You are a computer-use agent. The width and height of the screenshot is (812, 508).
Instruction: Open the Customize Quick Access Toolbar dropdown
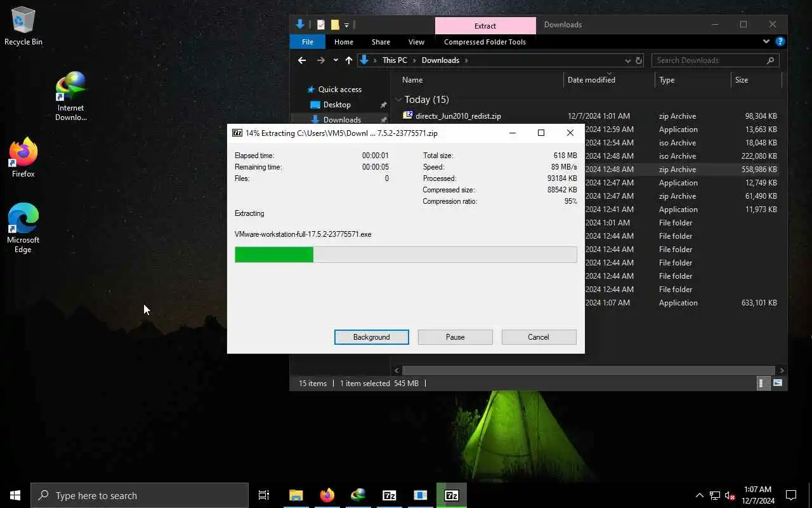click(346, 25)
